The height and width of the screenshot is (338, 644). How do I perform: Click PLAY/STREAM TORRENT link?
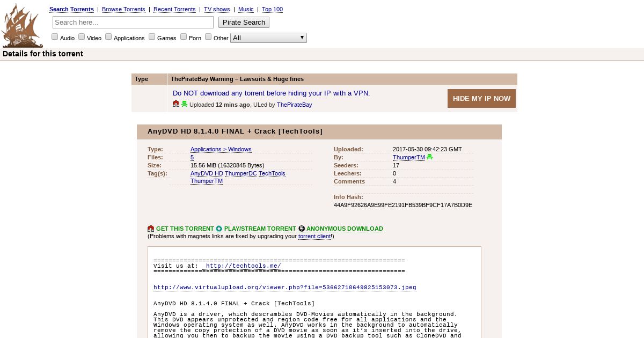pos(260,229)
